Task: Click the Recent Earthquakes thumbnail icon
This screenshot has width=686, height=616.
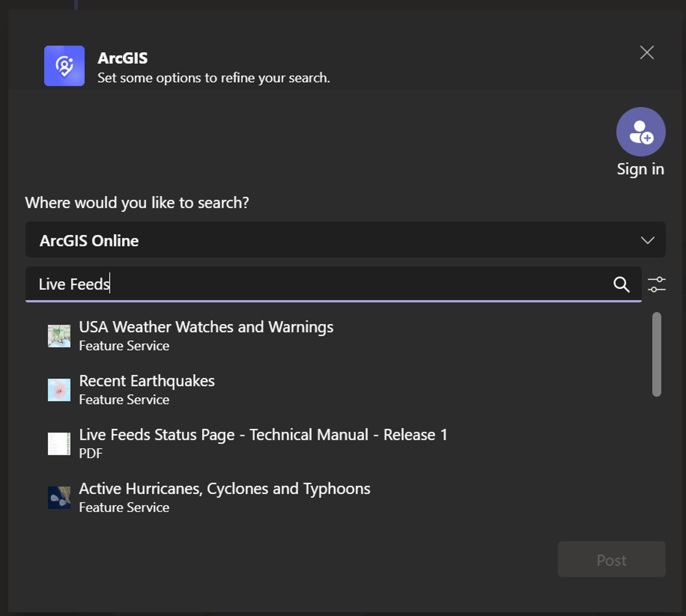Action: [59, 390]
